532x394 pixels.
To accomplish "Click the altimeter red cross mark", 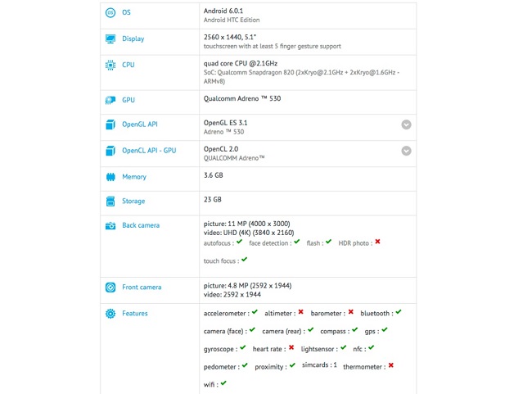I will point(301,312).
